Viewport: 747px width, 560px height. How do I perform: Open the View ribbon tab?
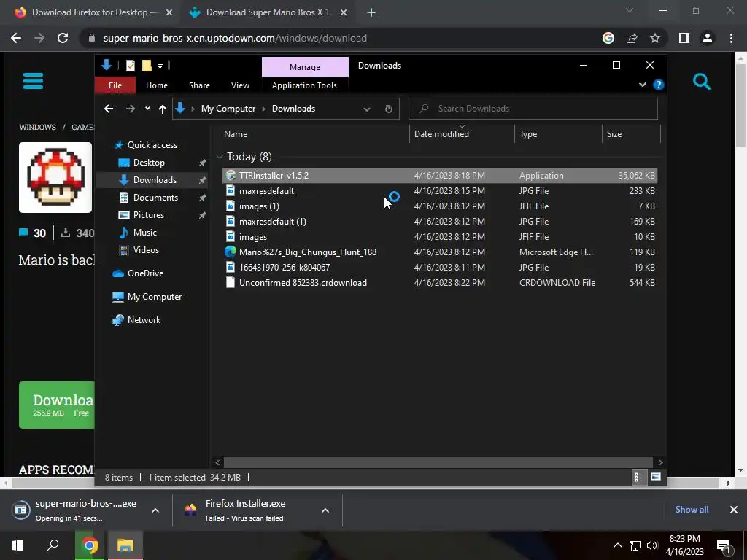pyautogui.click(x=240, y=85)
